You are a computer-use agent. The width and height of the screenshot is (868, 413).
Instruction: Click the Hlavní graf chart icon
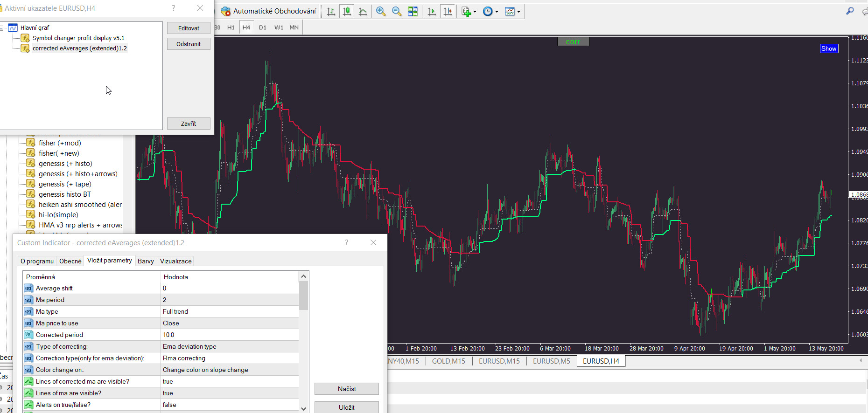(13, 28)
